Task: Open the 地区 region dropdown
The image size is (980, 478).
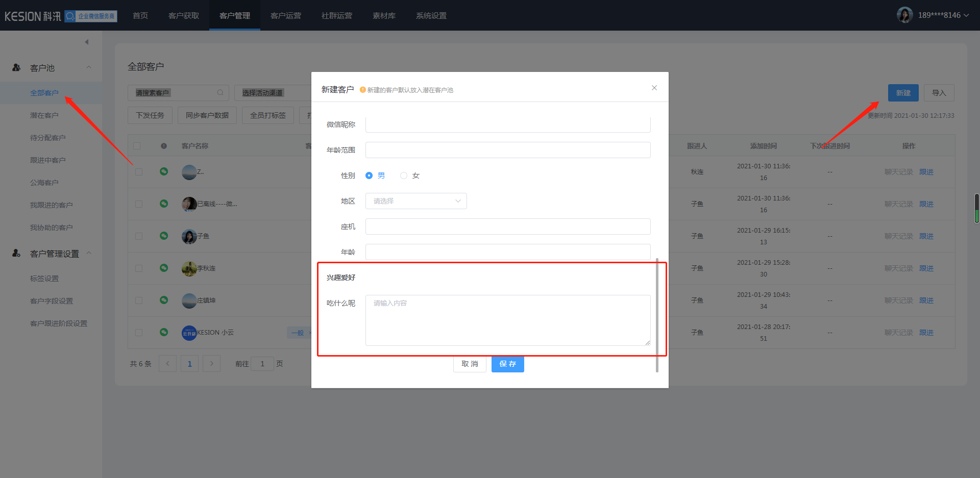Action: pyautogui.click(x=415, y=201)
